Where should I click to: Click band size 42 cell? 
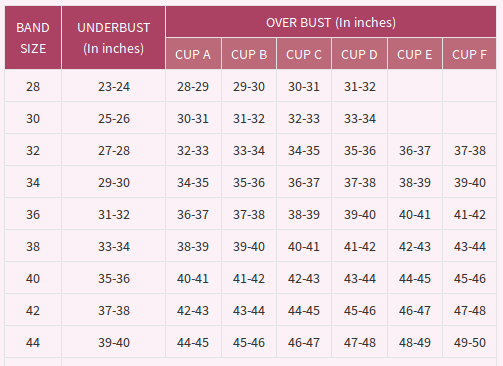(x=33, y=311)
